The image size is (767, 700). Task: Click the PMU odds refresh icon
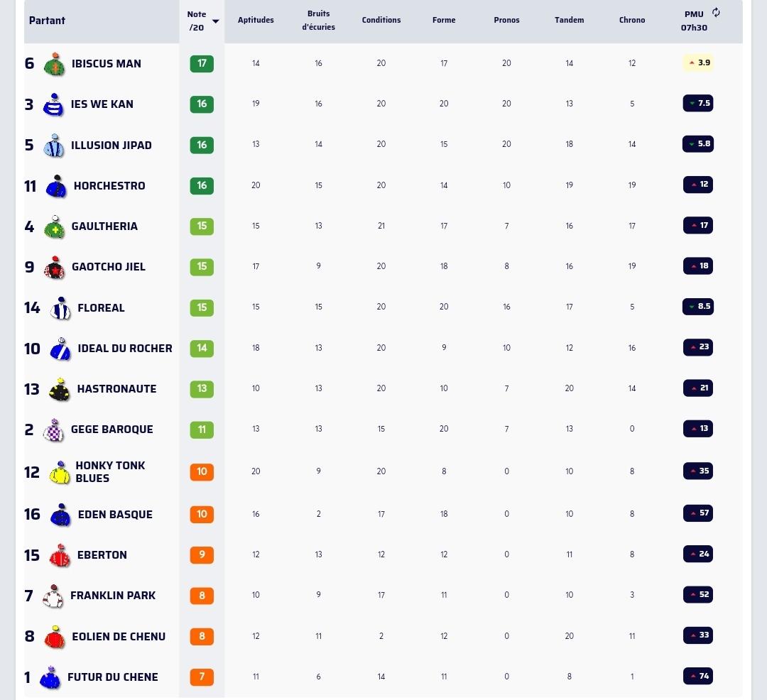click(x=716, y=13)
